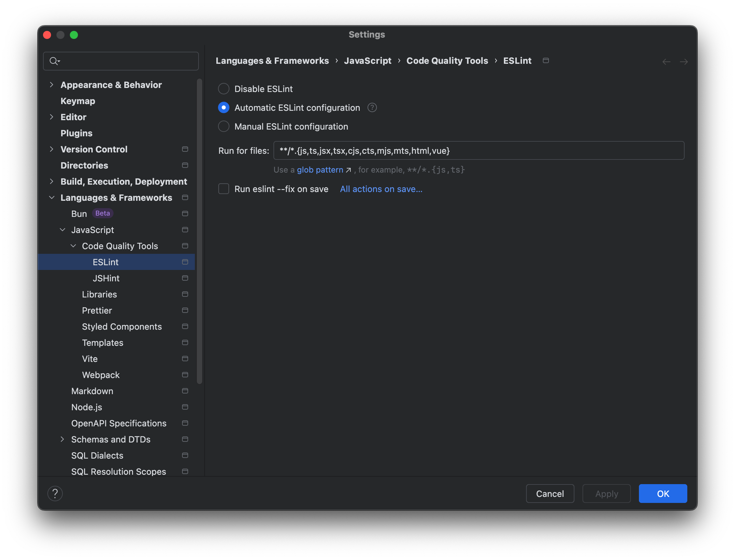
Task: Open help using the question mark icon bottom left
Action: [55, 494]
